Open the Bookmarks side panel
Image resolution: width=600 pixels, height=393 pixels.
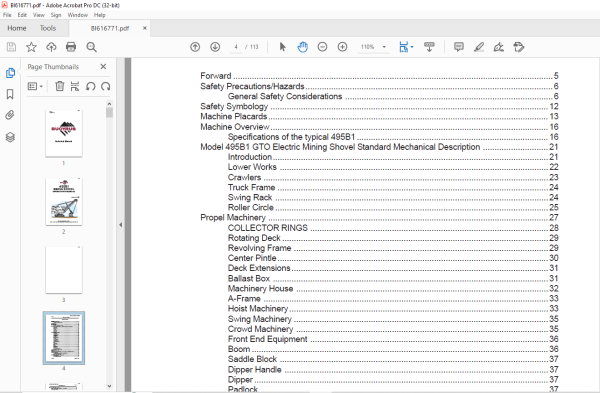click(10, 94)
